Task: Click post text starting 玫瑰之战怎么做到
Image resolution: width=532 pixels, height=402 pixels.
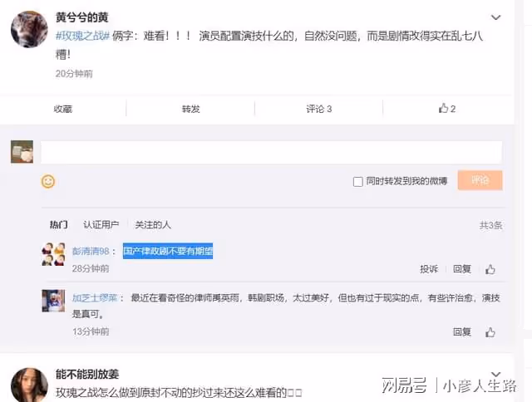Action: click(179, 393)
